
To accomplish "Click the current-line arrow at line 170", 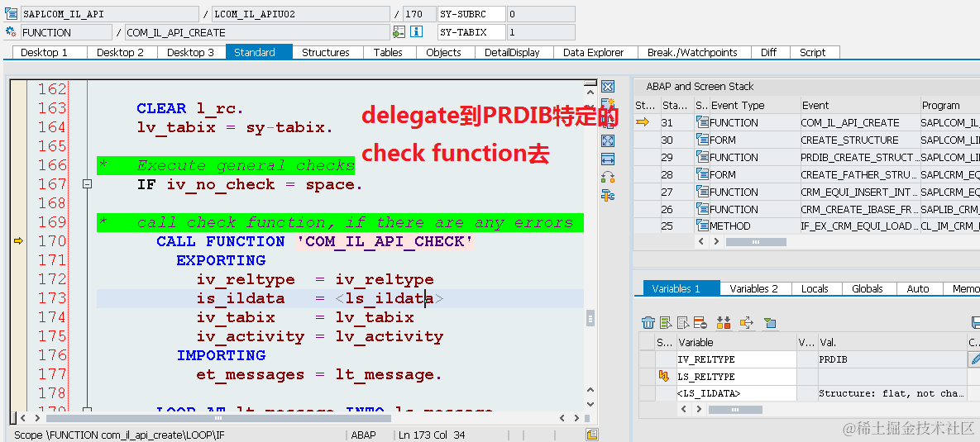I will [18, 241].
